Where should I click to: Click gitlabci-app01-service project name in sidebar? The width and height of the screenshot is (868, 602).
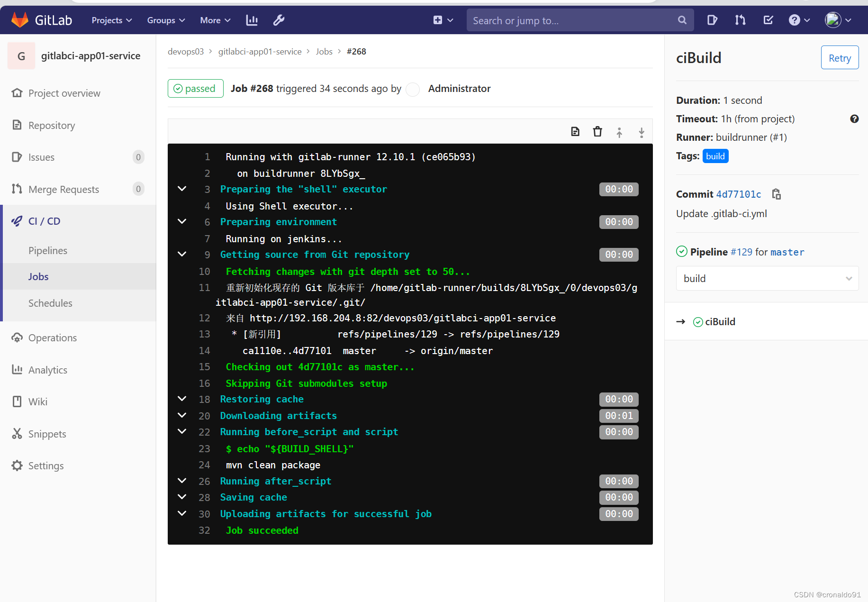click(x=90, y=56)
